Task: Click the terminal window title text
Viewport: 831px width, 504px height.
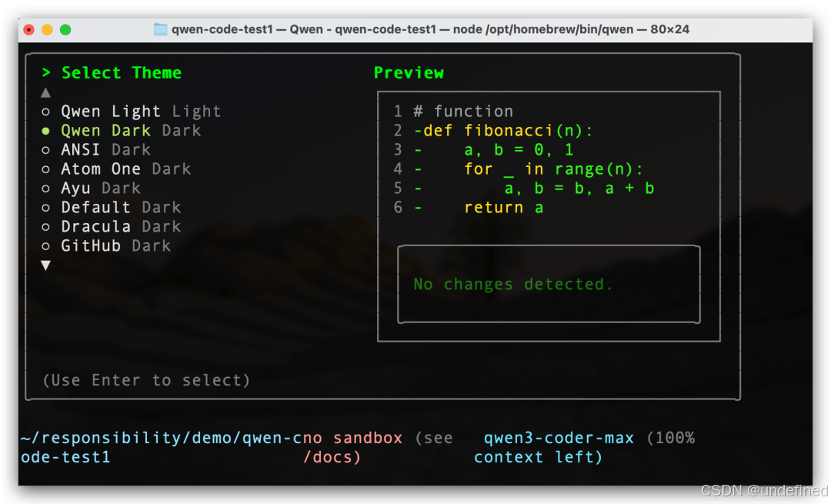Action: click(x=430, y=29)
